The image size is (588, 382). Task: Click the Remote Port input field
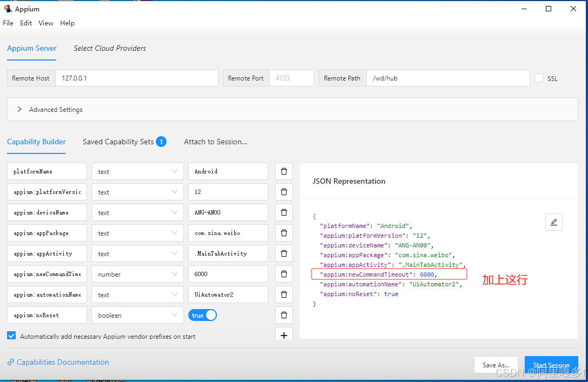coord(292,78)
